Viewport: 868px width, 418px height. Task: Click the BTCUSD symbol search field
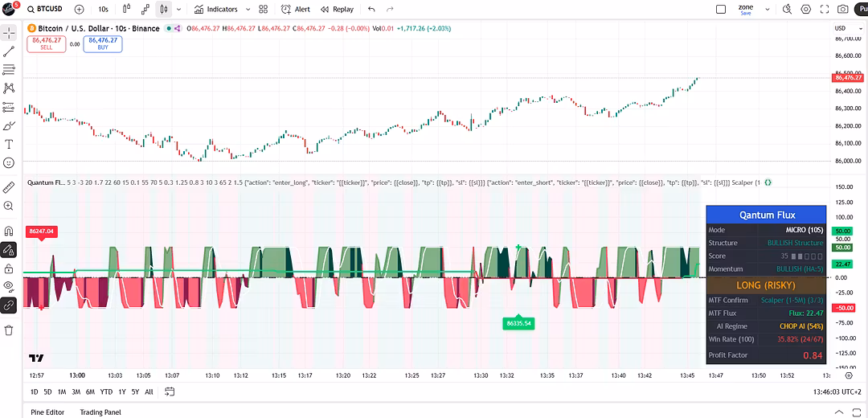(48, 10)
